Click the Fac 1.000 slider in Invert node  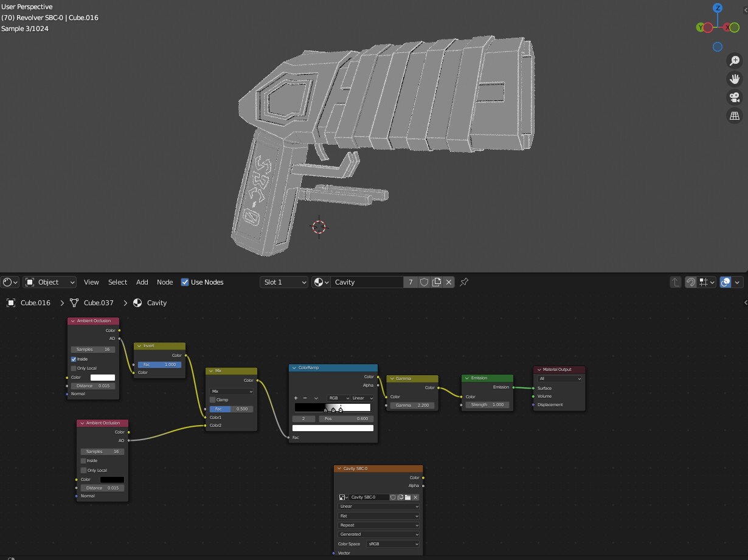click(159, 364)
